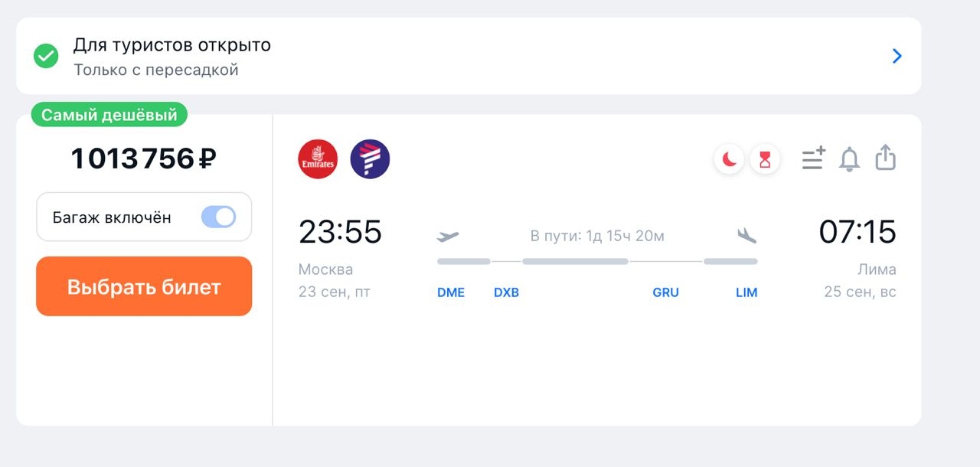
Task: Click the green checkmark status icon
Action: (x=46, y=56)
